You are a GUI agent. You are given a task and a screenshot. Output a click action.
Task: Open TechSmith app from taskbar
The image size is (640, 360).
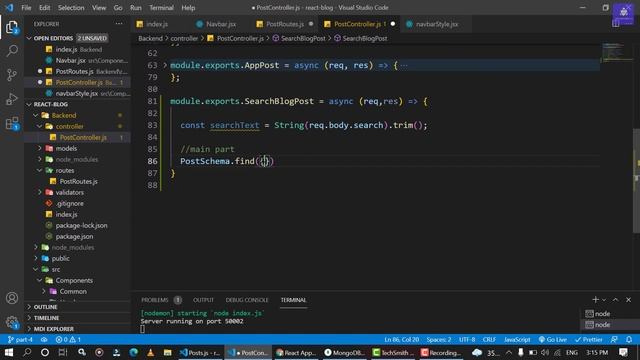coord(392,352)
